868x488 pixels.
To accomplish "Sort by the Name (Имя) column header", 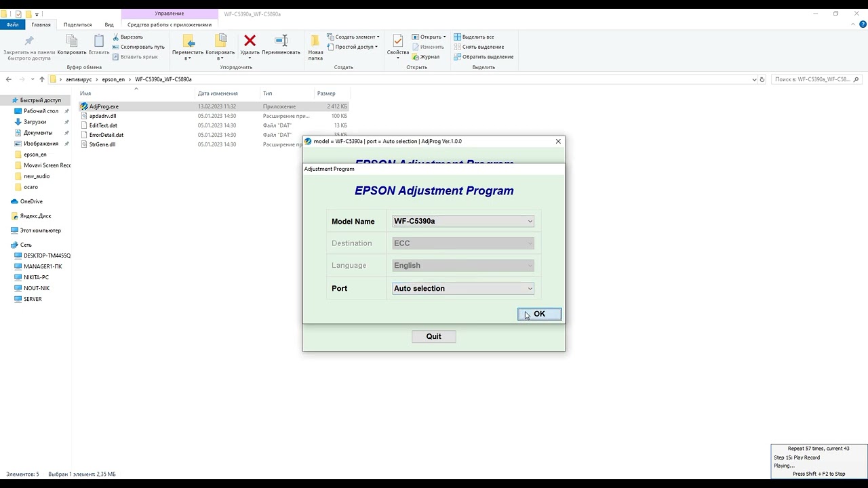I will 136,93.
